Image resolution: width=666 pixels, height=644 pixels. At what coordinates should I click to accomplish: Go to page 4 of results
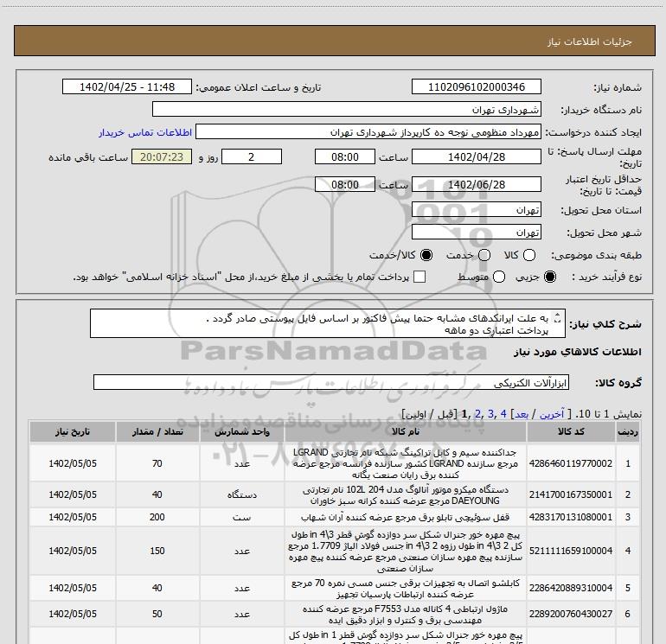pos(503,413)
